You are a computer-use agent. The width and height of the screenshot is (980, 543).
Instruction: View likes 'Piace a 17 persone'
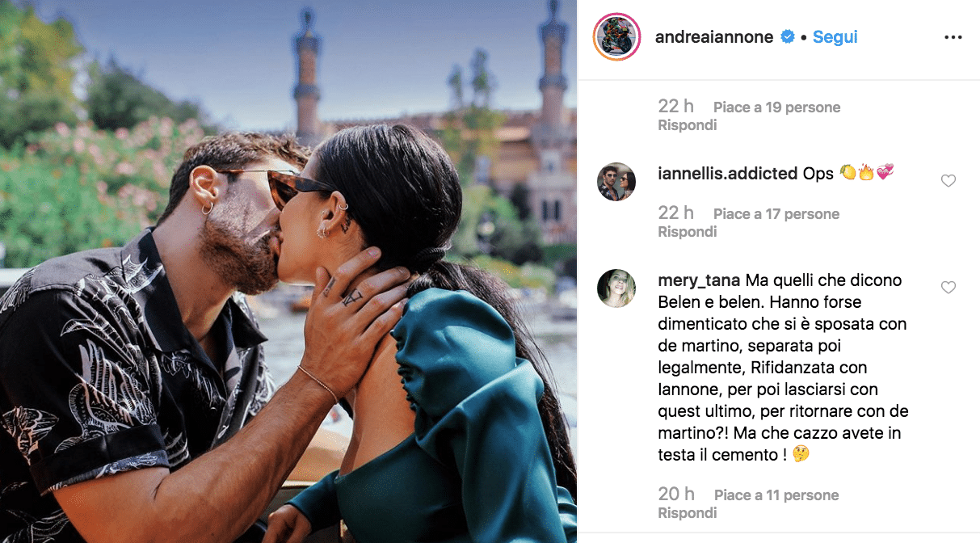[776, 214]
